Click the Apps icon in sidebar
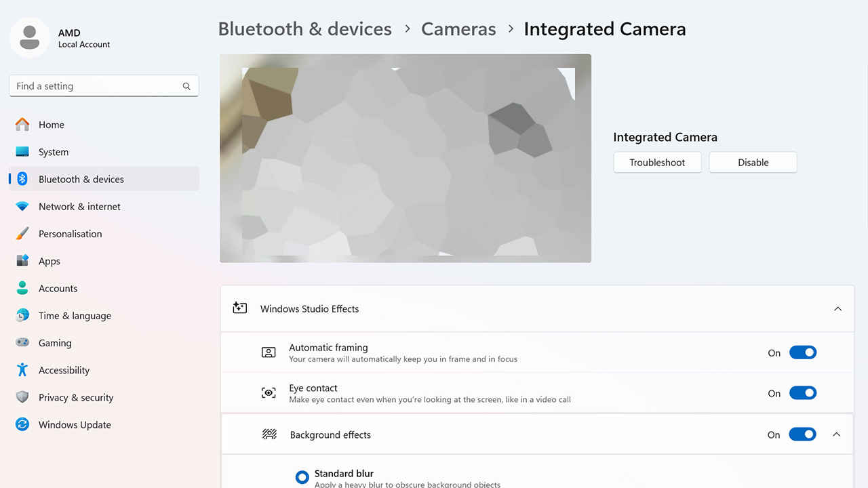Image resolution: width=868 pixels, height=488 pixels. [x=22, y=260]
